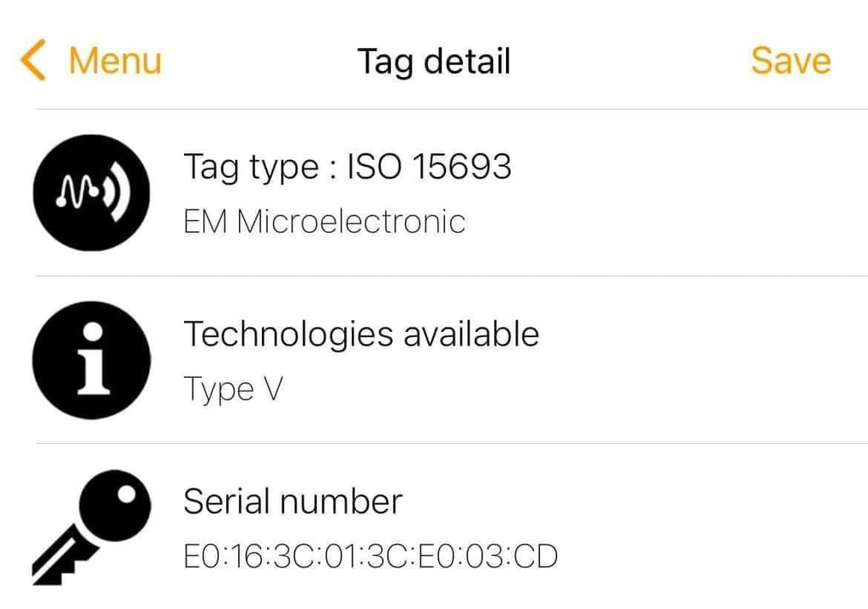Click the word Microelectronic in the subtitle
Screen dimensions: 868x609
coord(351,222)
